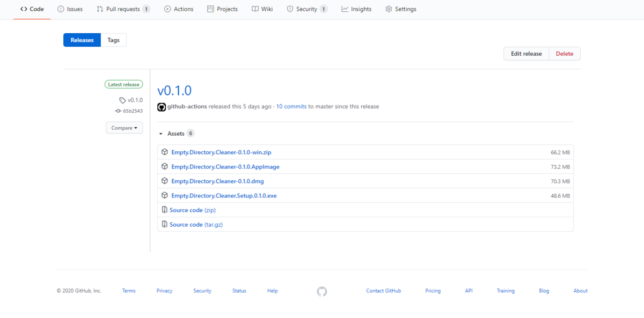Screen dimensions: 644x318
Task: Click the 66.2 MB size text
Action: (560, 153)
